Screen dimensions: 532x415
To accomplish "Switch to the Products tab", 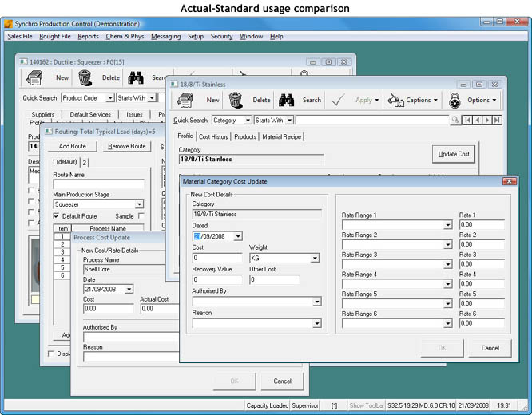I will (245, 136).
